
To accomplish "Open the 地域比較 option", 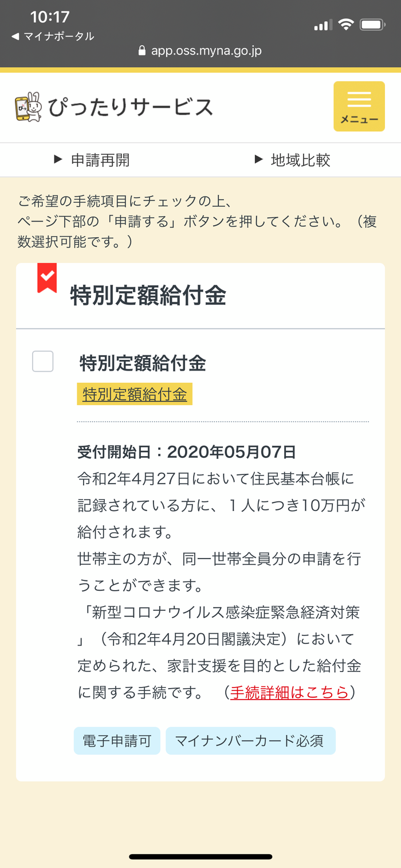I will click(293, 160).
